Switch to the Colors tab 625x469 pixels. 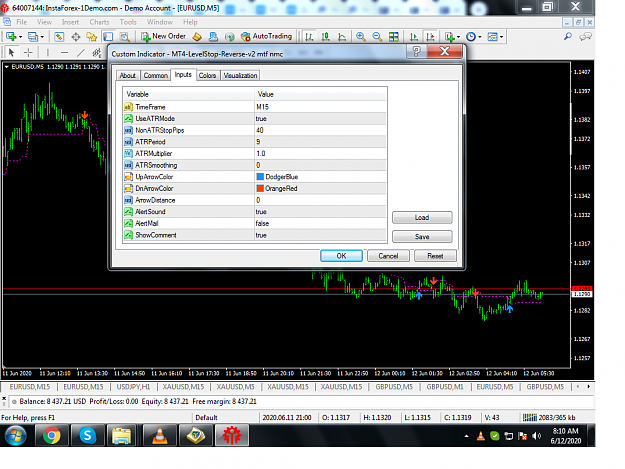(207, 75)
